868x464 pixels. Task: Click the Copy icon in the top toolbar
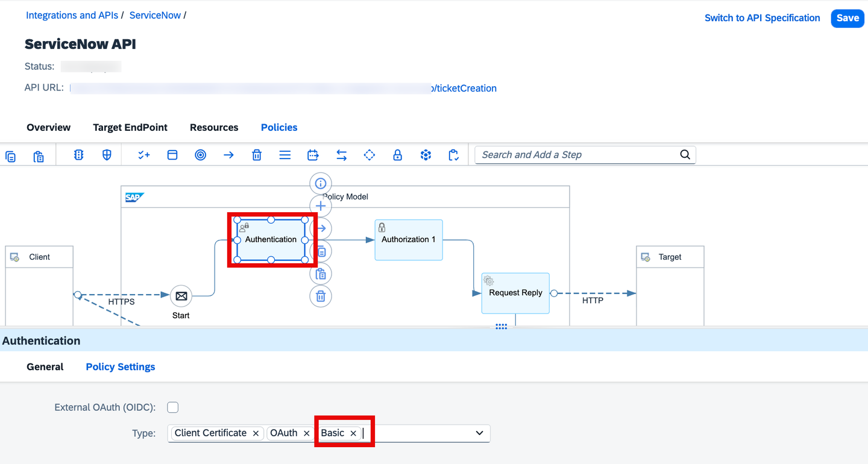point(11,155)
